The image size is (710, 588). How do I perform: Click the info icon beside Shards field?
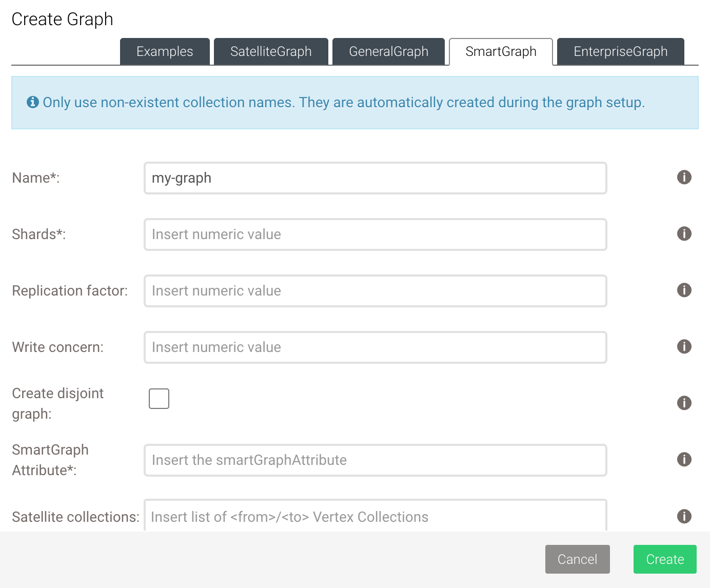click(x=684, y=234)
